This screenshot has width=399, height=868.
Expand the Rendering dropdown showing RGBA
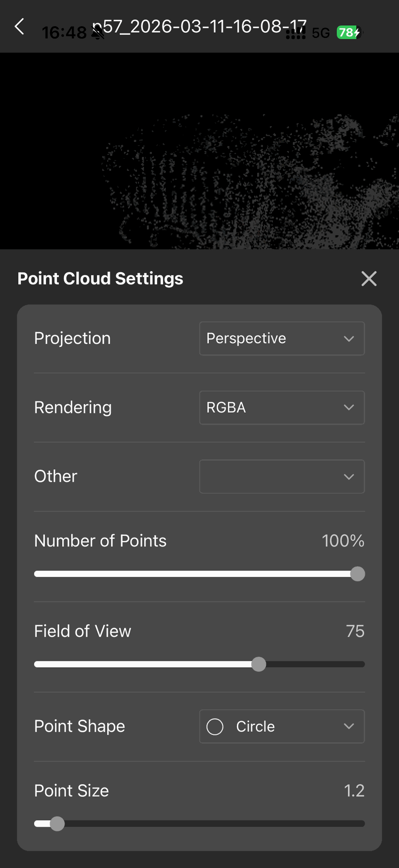coord(282,408)
